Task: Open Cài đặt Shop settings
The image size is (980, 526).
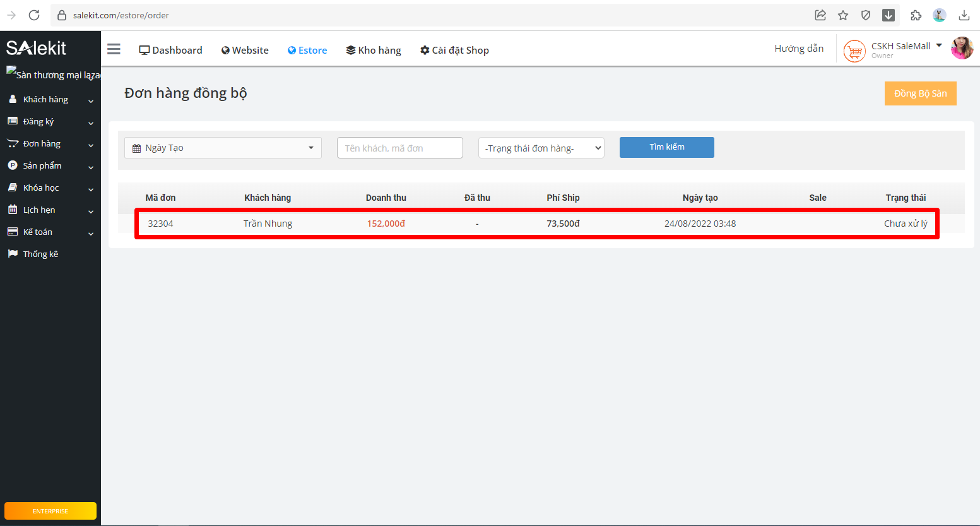Action: tap(454, 51)
